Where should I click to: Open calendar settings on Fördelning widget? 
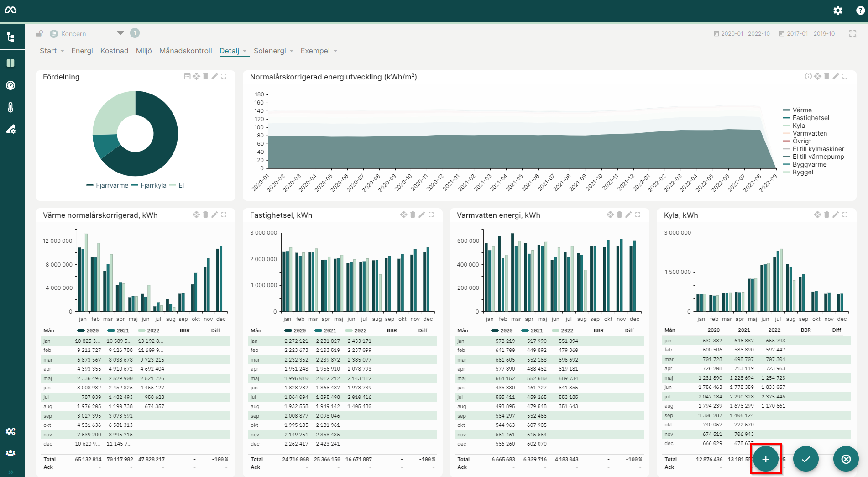[187, 76]
